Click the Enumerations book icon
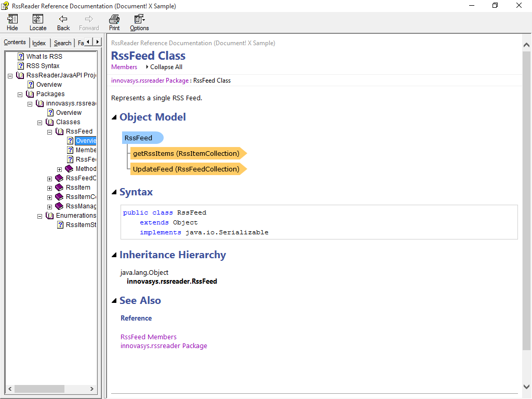The image size is (532, 399). 50,216
